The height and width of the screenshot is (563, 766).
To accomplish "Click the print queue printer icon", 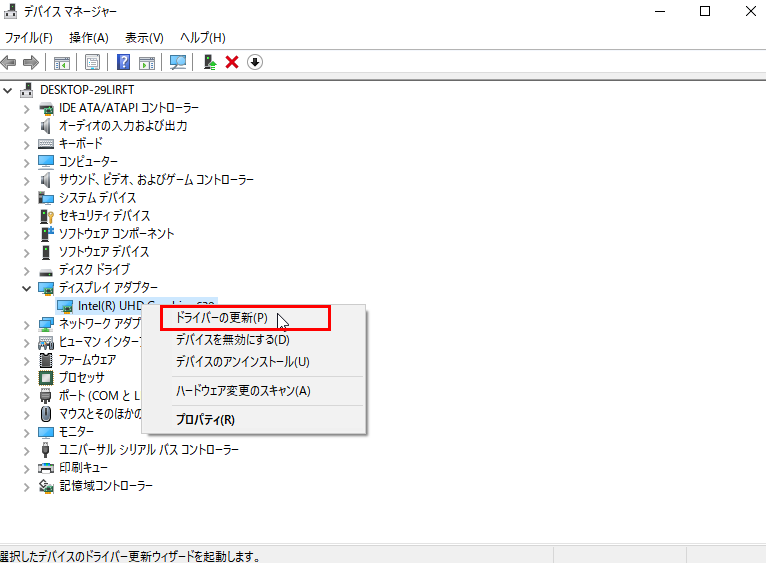I will (46, 468).
